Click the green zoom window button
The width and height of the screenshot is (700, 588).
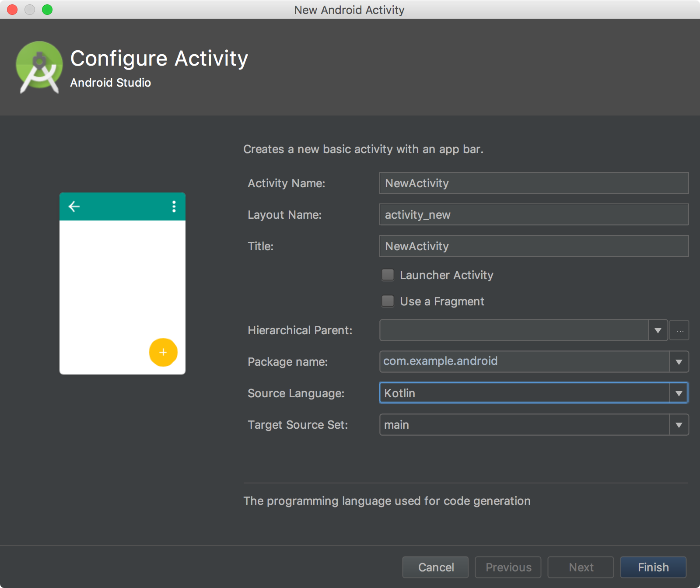pos(47,10)
